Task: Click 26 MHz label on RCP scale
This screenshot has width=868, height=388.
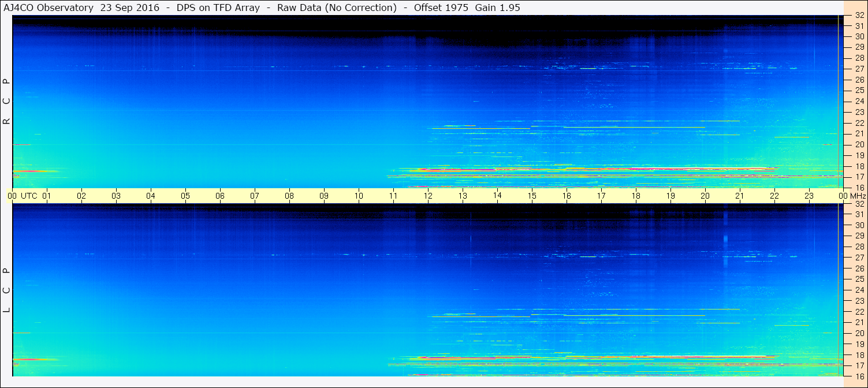Action: pos(859,80)
